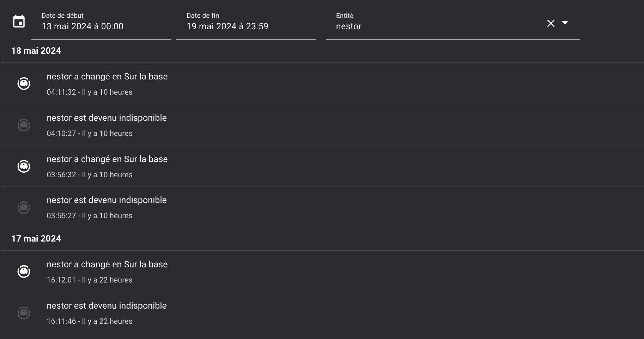This screenshot has height=339, width=644.
Task: Click the Entité nestor input field
Action: pyautogui.click(x=434, y=26)
